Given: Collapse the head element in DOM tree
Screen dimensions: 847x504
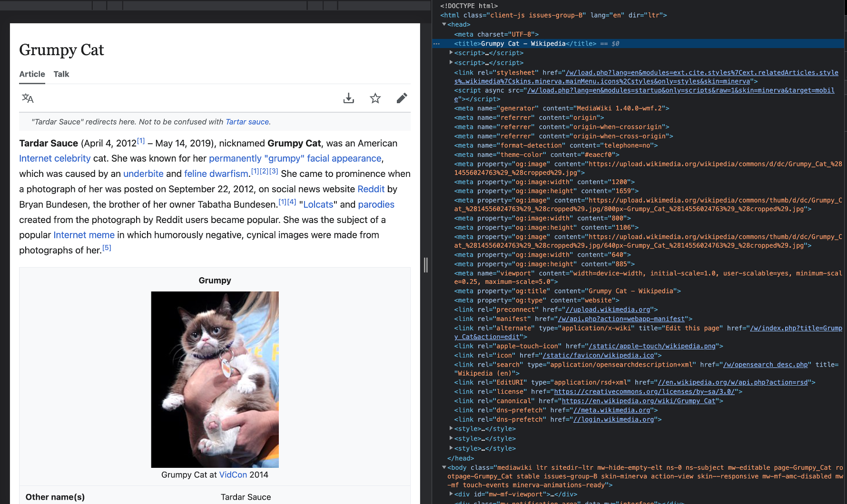Looking at the screenshot, I should point(444,25).
